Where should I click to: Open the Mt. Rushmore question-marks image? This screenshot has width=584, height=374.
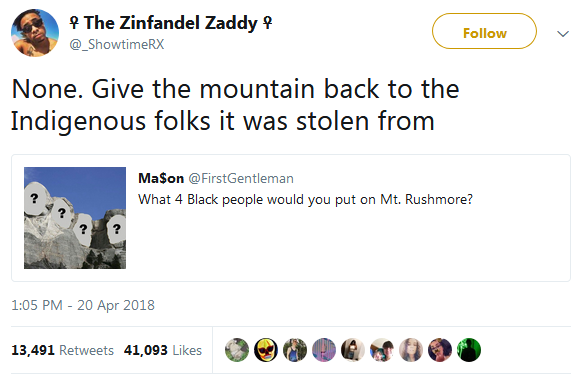tap(75, 218)
